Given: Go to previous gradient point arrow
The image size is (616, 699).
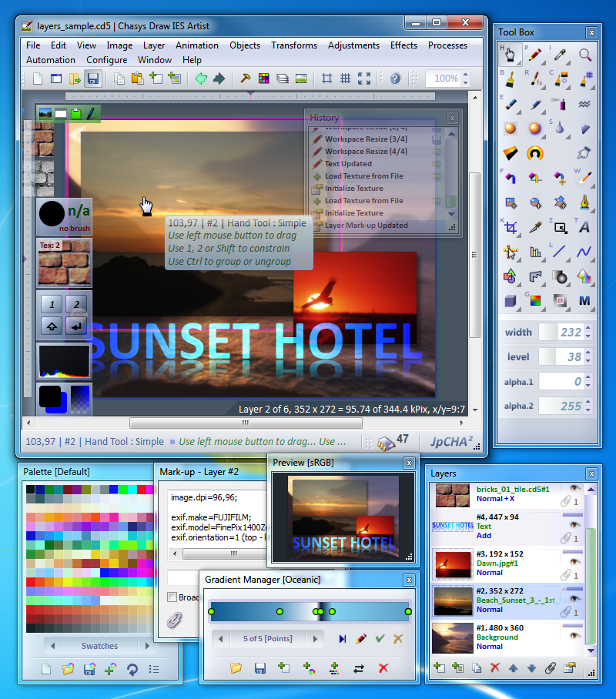Looking at the screenshot, I should [220, 639].
